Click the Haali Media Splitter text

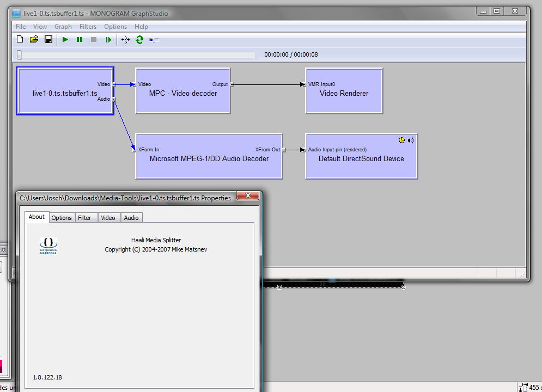pyautogui.click(x=156, y=240)
